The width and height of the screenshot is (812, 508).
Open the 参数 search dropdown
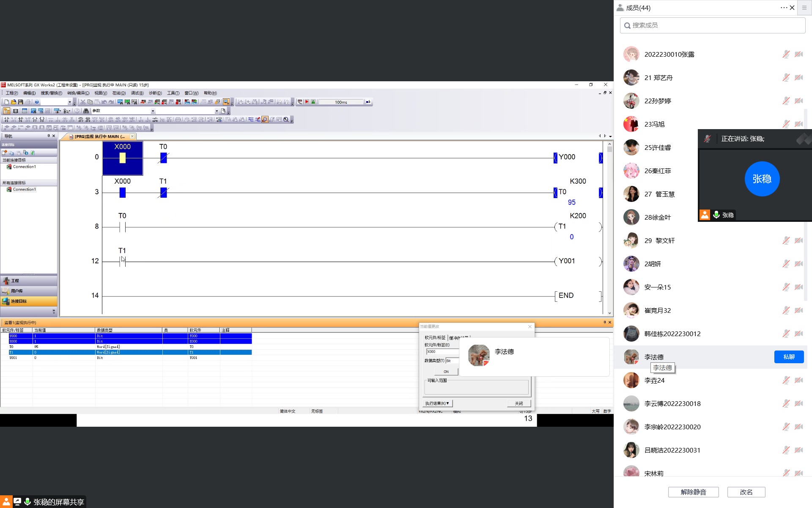pos(153,111)
